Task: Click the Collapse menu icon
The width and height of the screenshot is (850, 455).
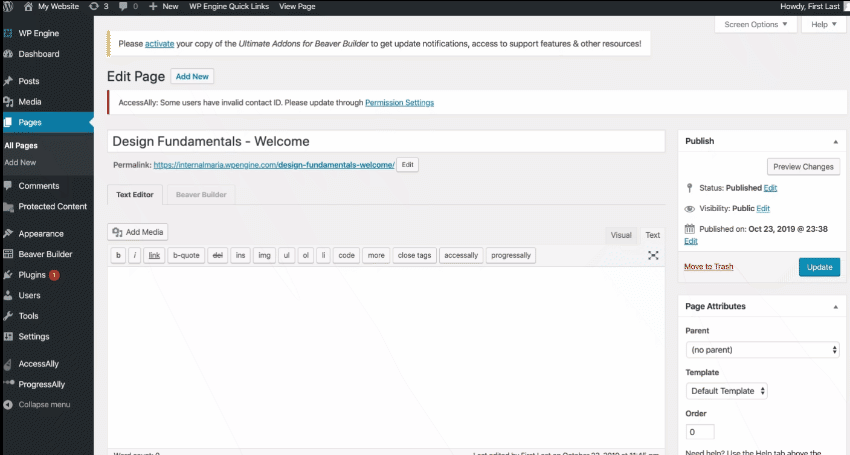Action: pos(8,404)
